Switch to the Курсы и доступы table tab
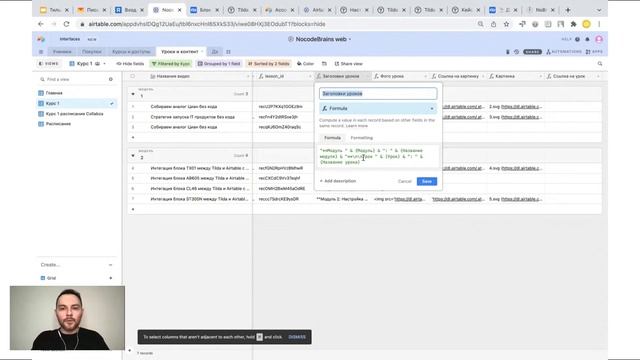This screenshot has height=360, width=640. click(131, 52)
